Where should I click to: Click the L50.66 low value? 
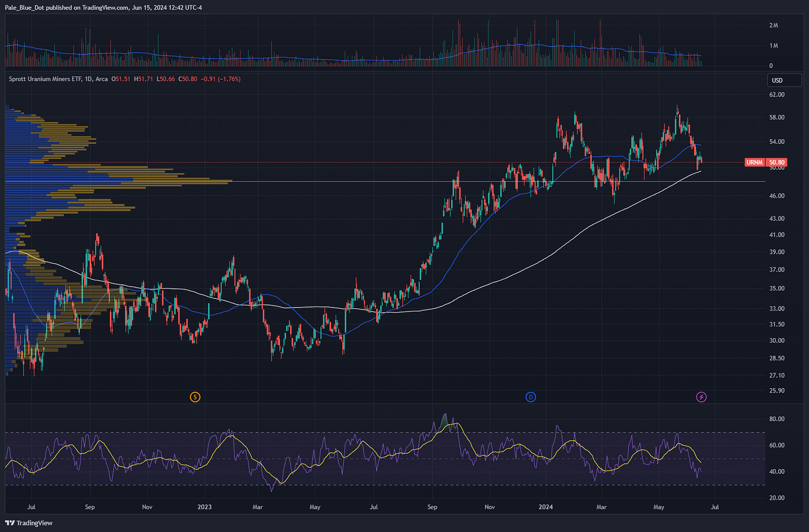tap(165, 79)
